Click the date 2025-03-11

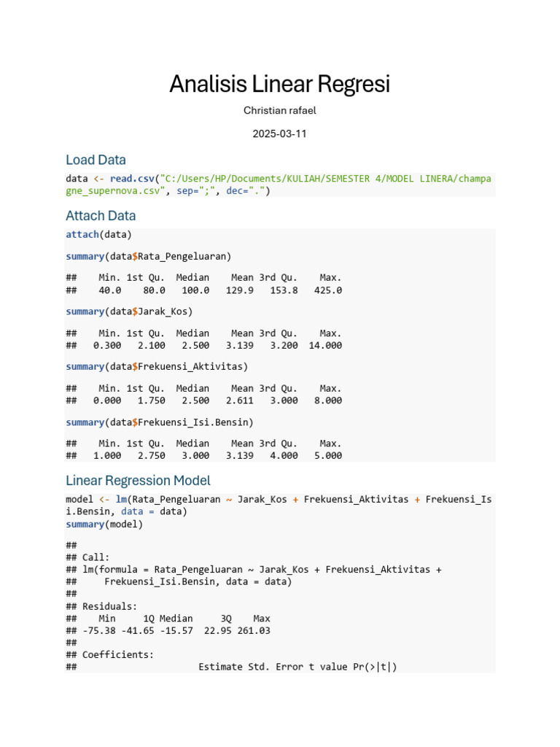[x=279, y=134]
